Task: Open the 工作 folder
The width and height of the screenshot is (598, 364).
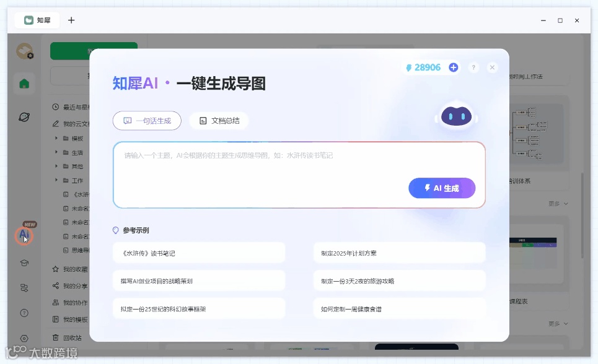Action: click(73, 180)
